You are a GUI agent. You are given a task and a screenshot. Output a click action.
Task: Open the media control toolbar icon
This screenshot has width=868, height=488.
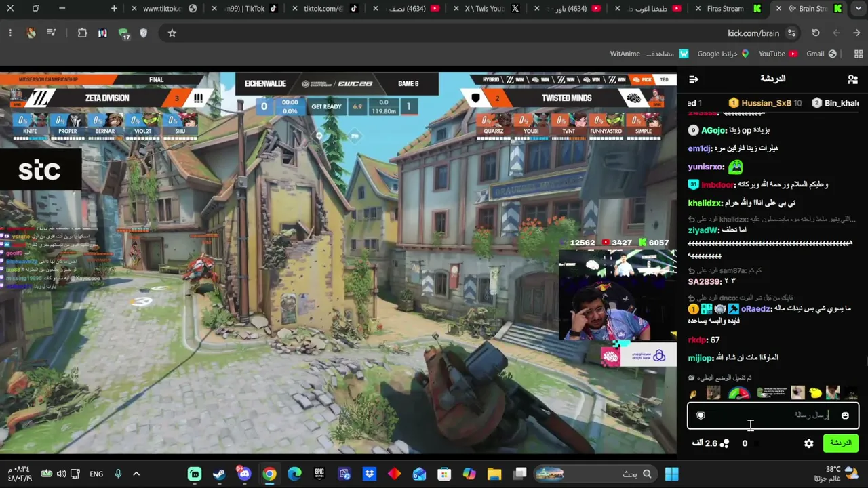[52, 33]
